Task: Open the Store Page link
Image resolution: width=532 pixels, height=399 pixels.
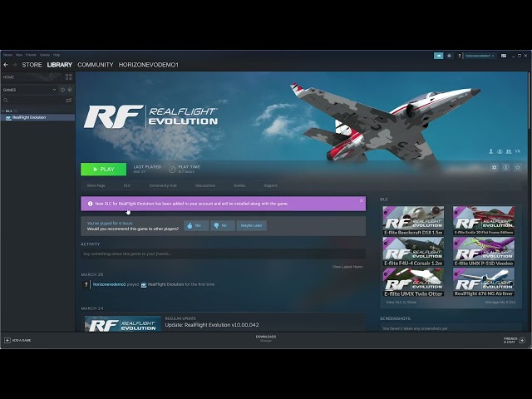Action: [96, 185]
